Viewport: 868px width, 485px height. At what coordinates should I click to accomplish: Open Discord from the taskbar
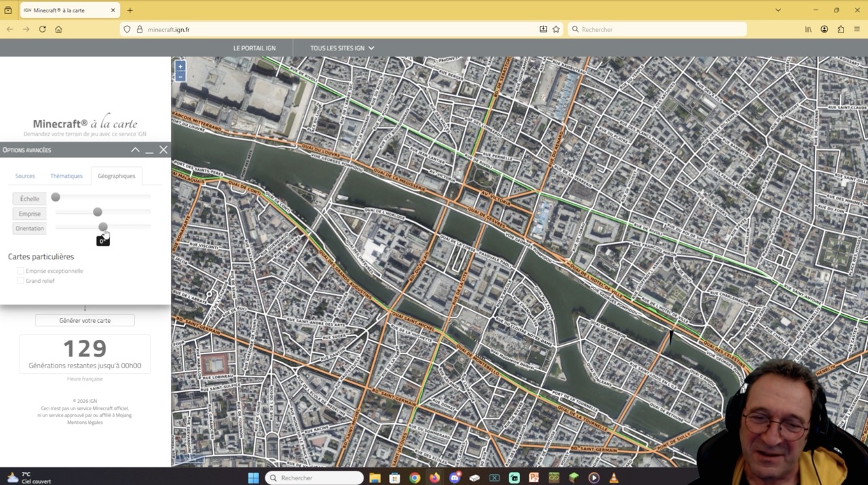click(x=454, y=478)
